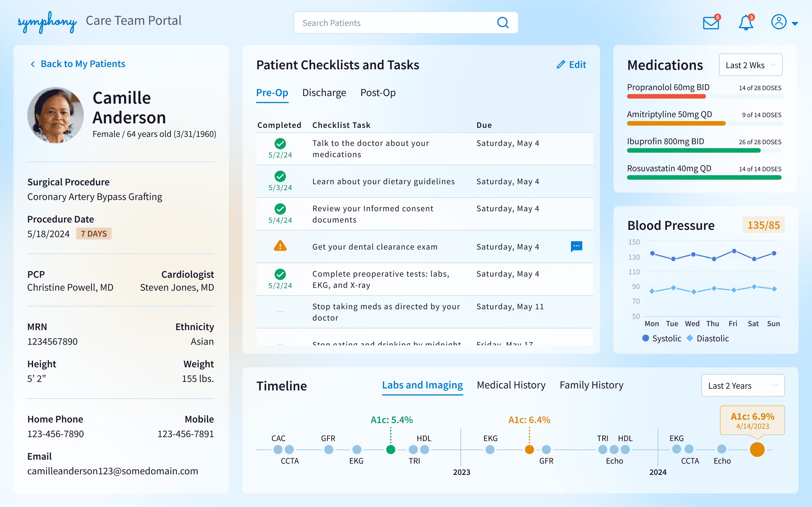The image size is (812, 507).
Task: Expand the user account menu arrow
Action: pos(795,23)
